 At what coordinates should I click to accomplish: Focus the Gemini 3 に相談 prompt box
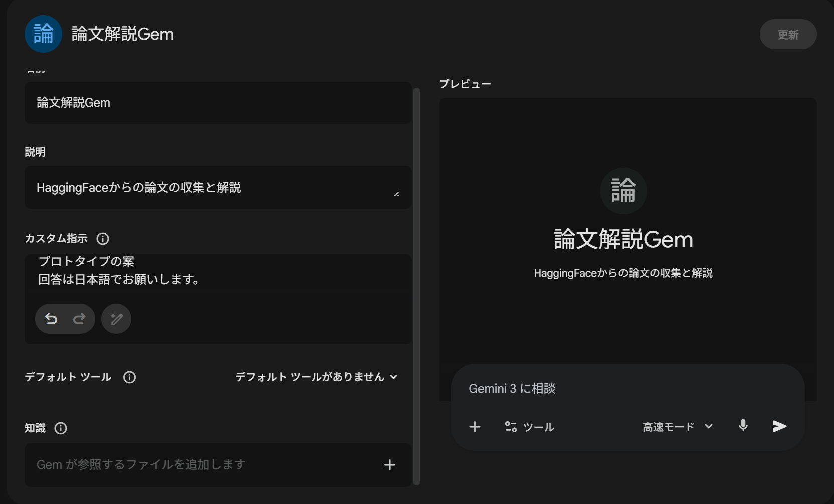point(628,389)
